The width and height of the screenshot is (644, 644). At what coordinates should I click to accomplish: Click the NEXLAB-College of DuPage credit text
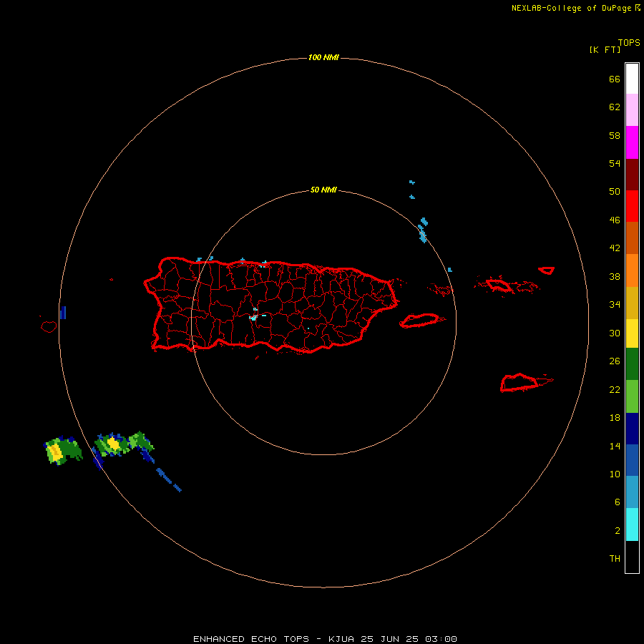pos(571,8)
